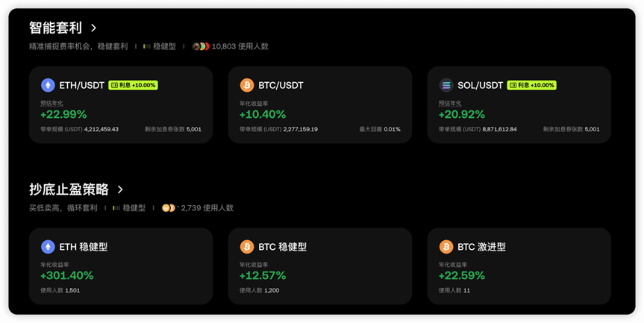Click the +22.99% estimated annualized value
The height and width of the screenshot is (323, 644).
pyautogui.click(x=63, y=114)
